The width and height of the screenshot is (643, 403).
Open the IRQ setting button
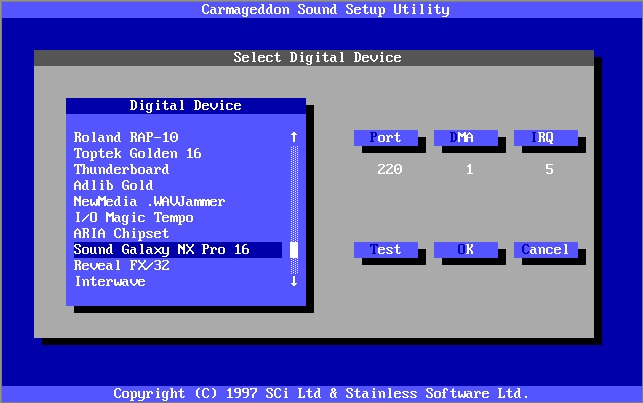[x=546, y=138]
